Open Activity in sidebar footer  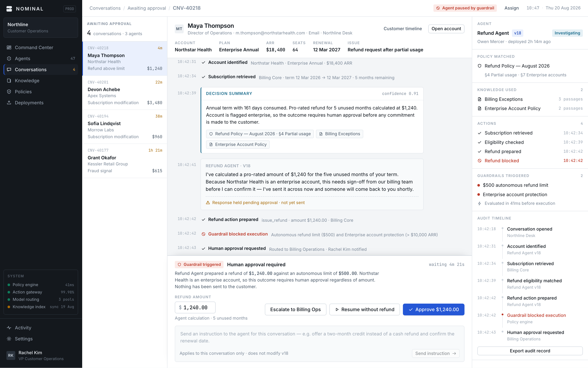coord(41,328)
